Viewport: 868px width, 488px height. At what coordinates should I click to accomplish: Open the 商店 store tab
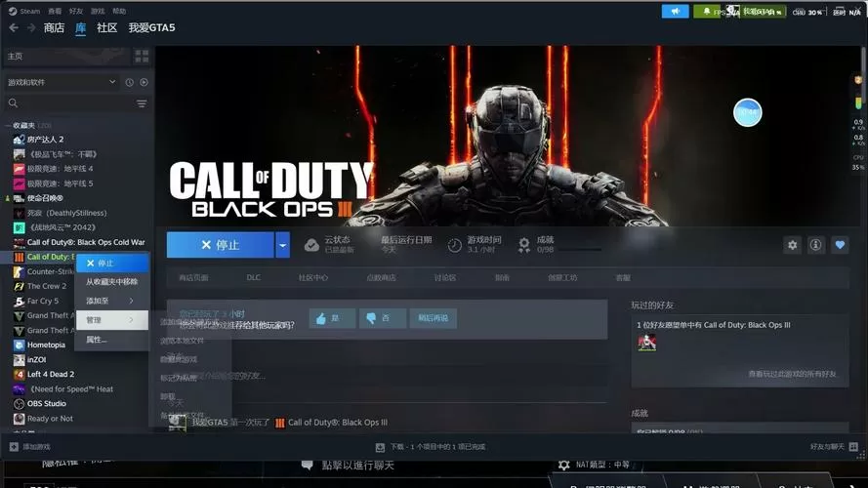(x=54, y=27)
